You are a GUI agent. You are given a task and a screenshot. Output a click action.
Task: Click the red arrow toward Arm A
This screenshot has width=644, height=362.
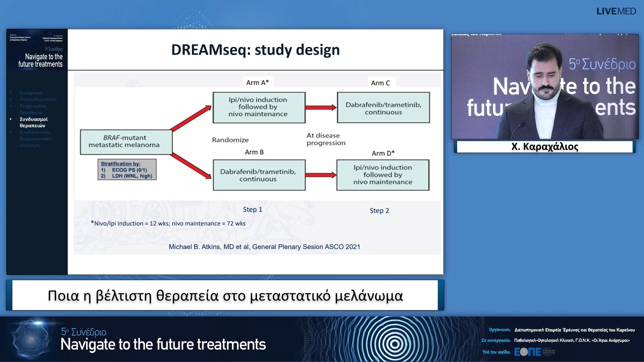(191, 118)
